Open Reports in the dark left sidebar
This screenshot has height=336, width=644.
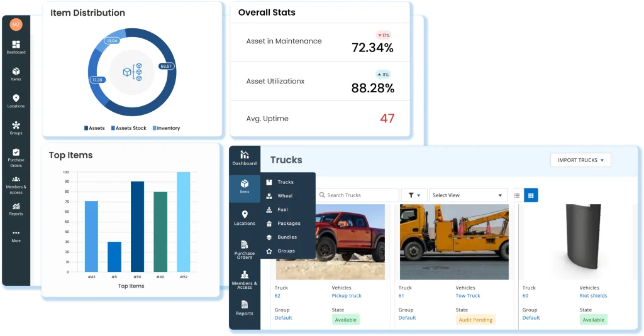click(x=16, y=209)
